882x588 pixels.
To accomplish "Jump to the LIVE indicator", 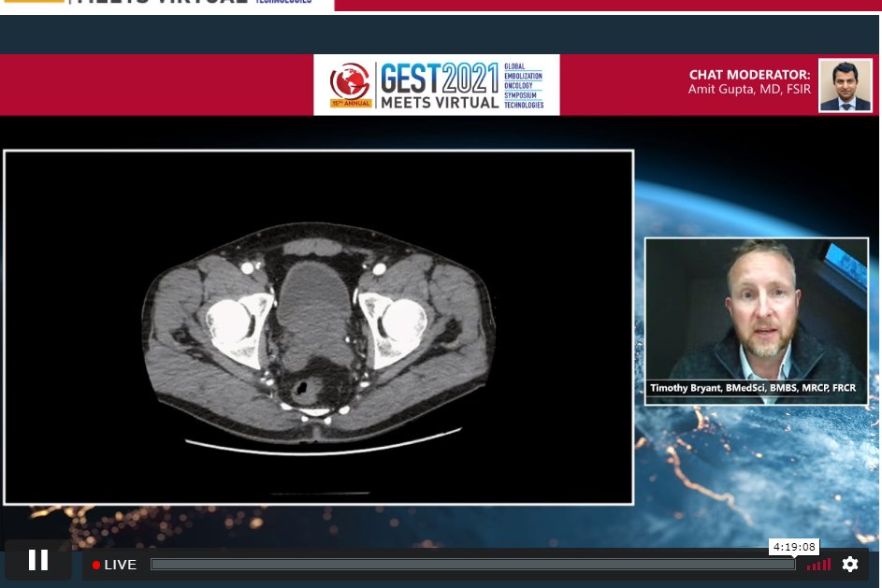I will point(115,565).
